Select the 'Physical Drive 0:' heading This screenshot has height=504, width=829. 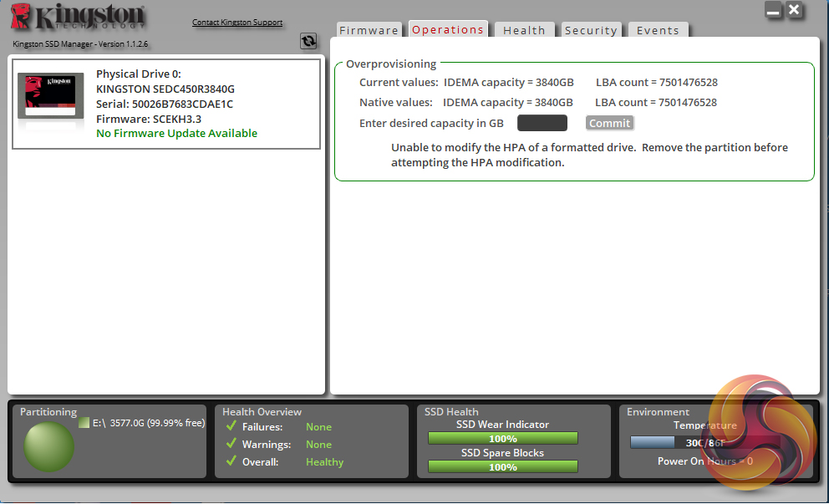coord(139,74)
